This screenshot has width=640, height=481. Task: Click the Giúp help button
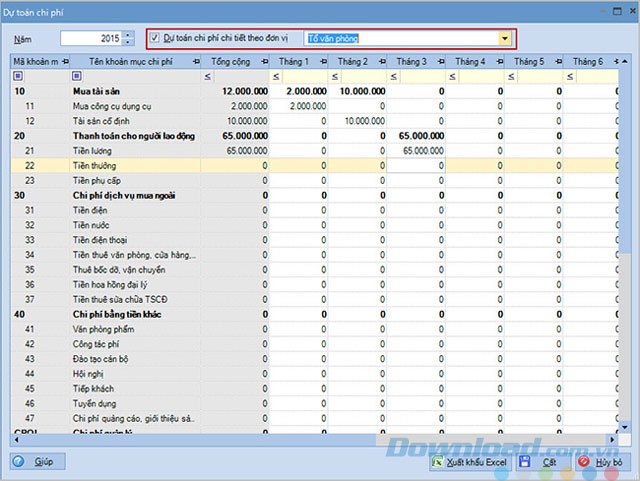point(37,462)
